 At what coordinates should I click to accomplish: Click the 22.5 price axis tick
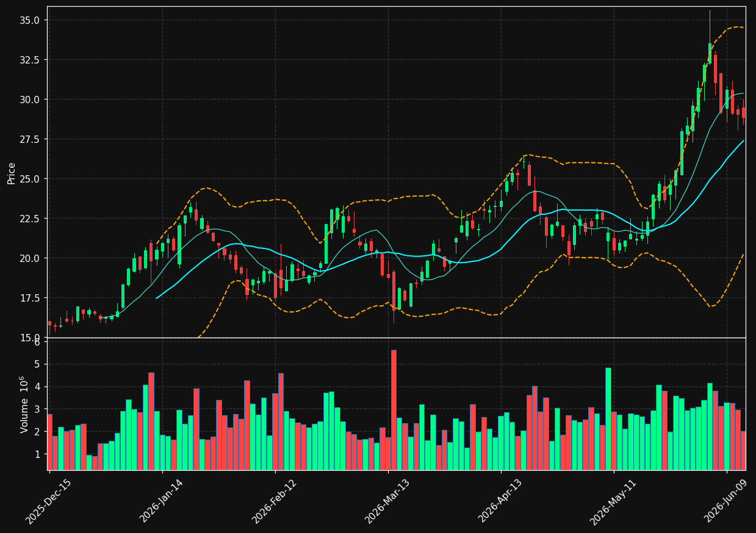tap(30, 219)
